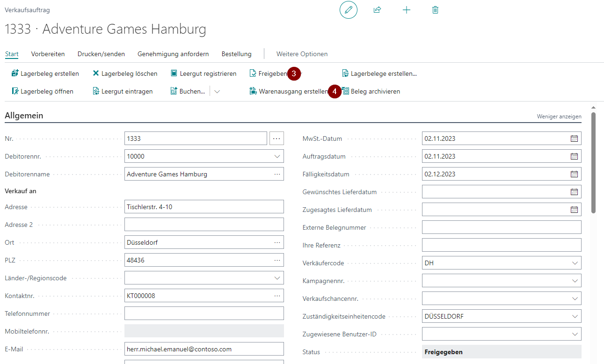The width and height of the screenshot is (604, 364).
Task: Click Lagerbeleg erstellen toolbar action
Action: click(45, 73)
